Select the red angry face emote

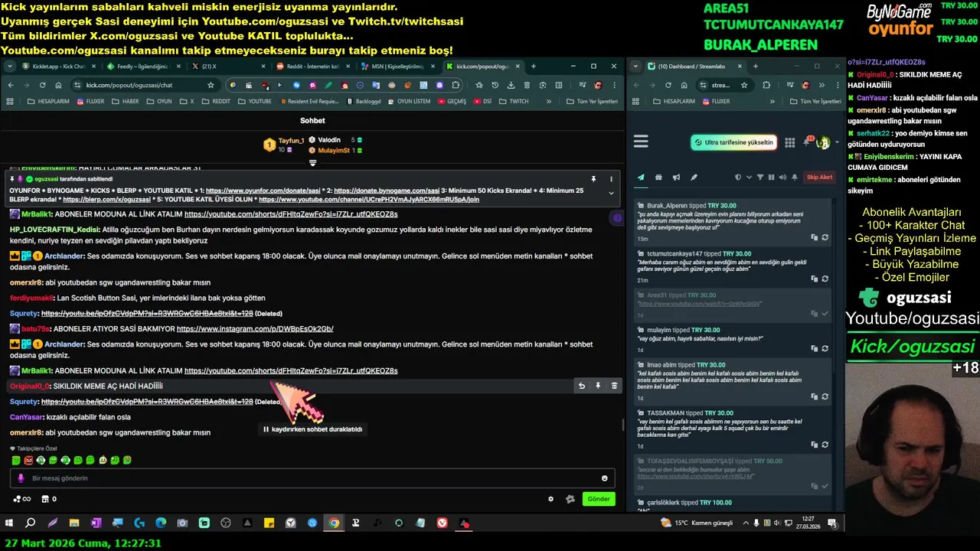(28, 460)
